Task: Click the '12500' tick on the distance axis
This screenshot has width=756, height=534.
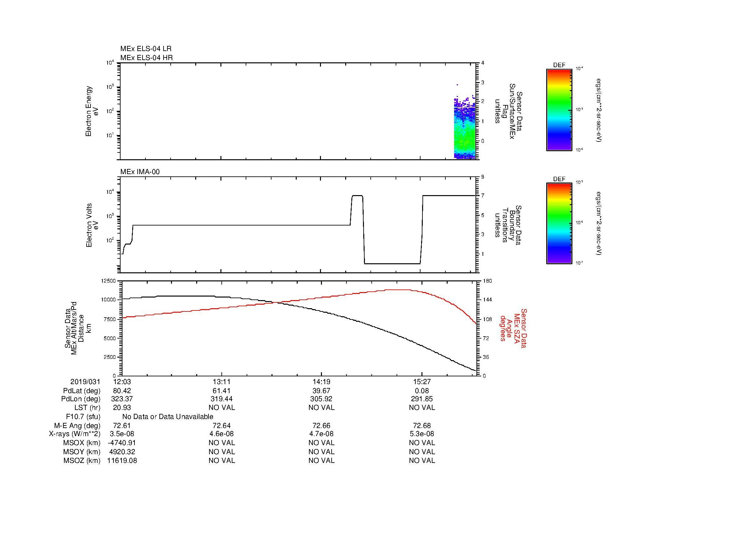Action: [x=109, y=281]
